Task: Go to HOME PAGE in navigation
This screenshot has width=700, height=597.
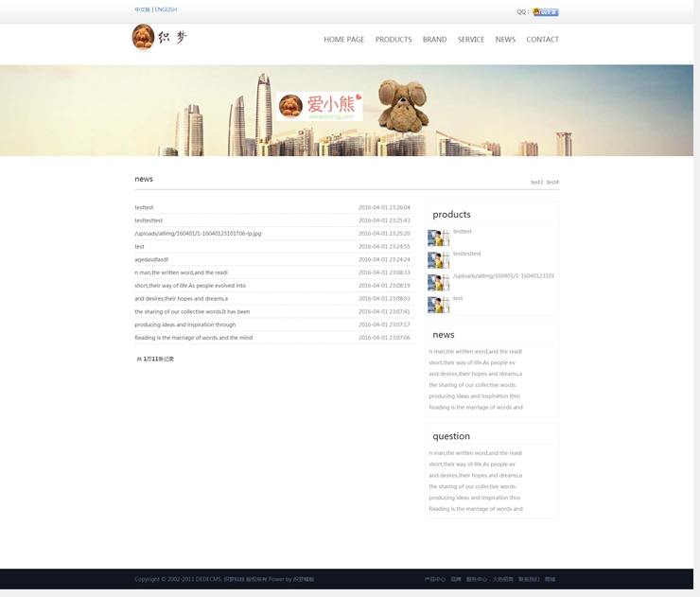Action: [343, 40]
